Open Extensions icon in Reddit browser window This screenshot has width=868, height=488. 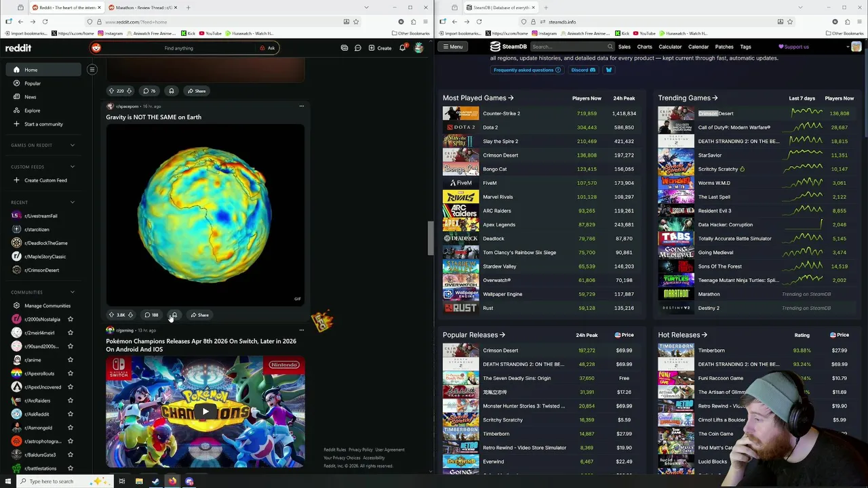pos(414,22)
